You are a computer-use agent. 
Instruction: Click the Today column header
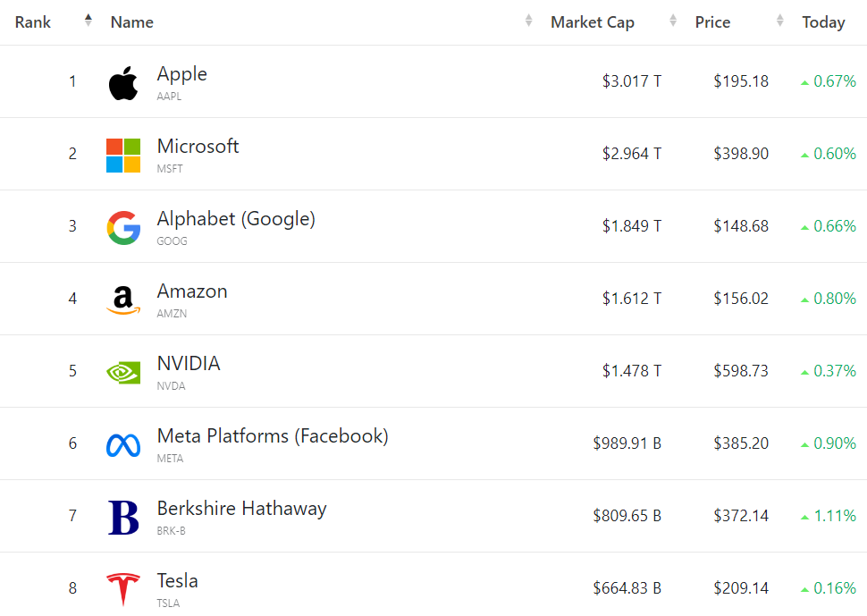(x=823, y=22)
